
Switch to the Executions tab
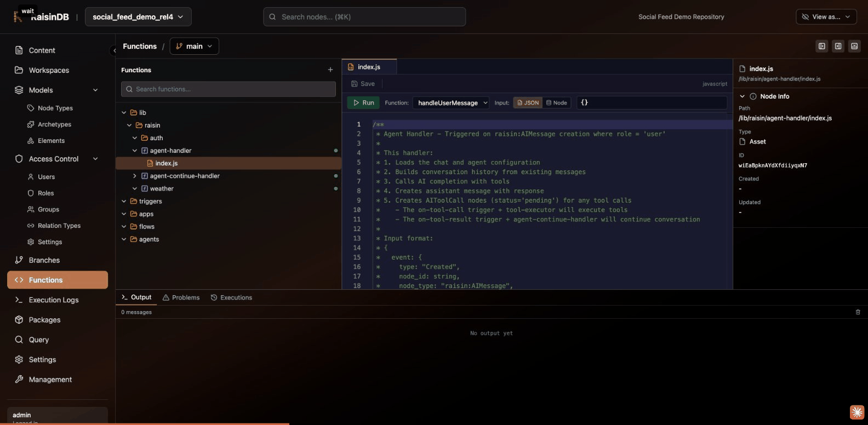231,297
